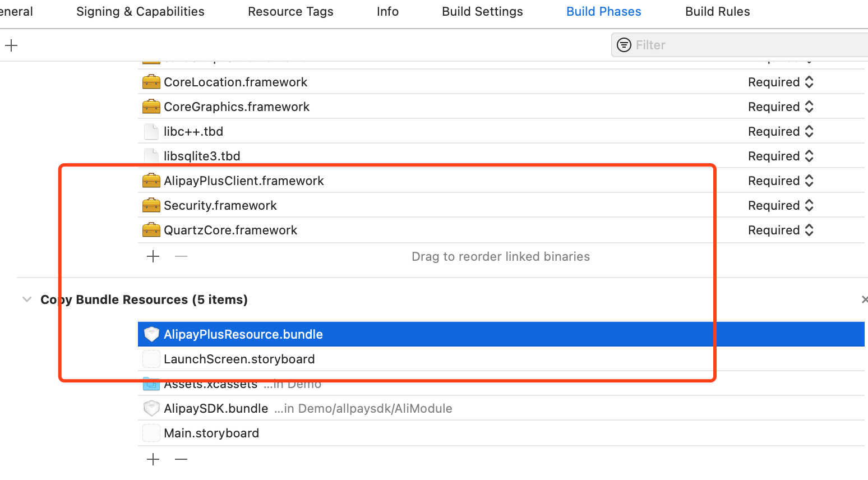Open Required status popup for libc++.tbd
The height and width of the screenshot is (480, 868).
(780, 132)
